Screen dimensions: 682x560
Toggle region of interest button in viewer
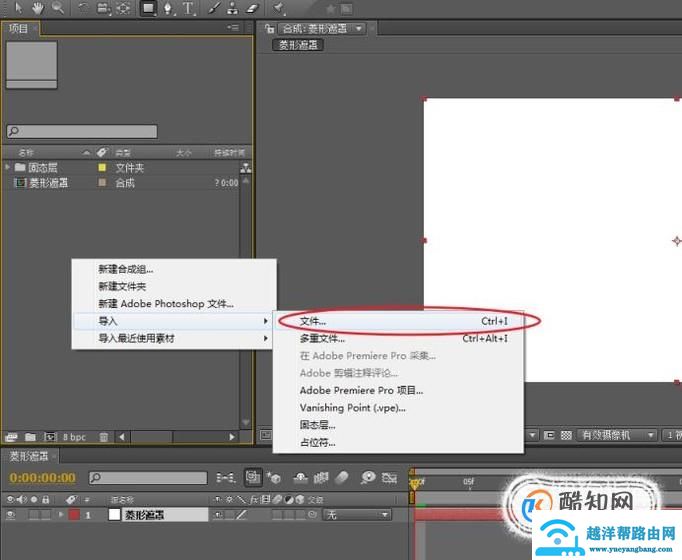coord(549,435)
